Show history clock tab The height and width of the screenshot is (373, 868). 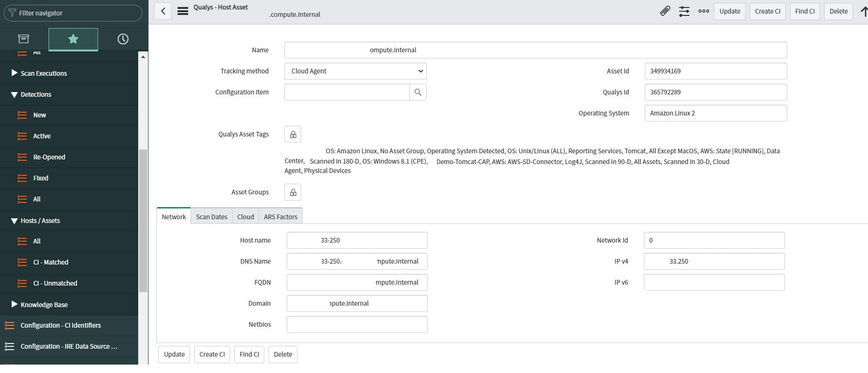pyautogui.click(x=123, y=39)
